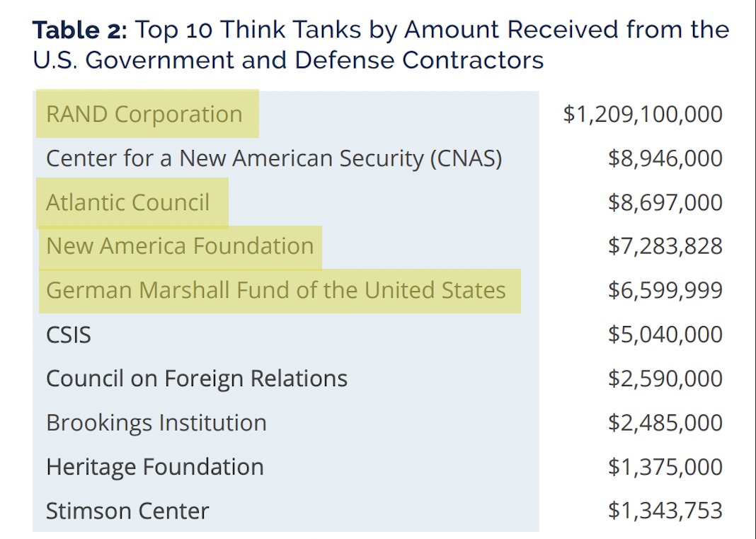The height and width of the screenshot is (539, 756).
Task: Click the bold "Table 2:" heading label
Action: tap(79, 30)
